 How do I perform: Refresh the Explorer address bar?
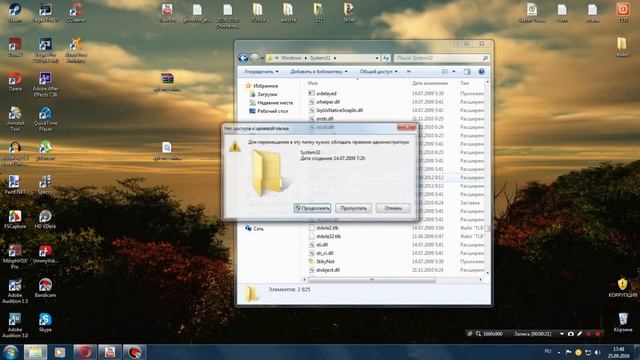point(386,58)
